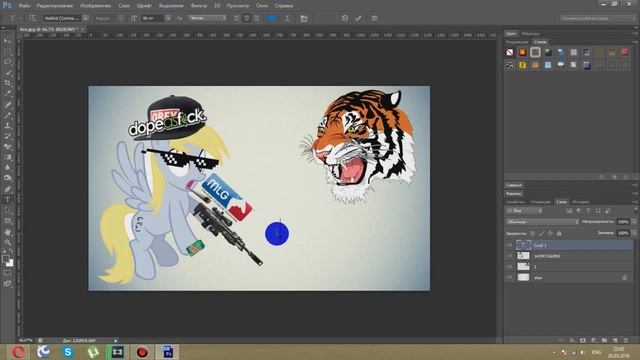Select the Hand tool
This screenshot has height=360, width=640.
(x=7, y=232)
